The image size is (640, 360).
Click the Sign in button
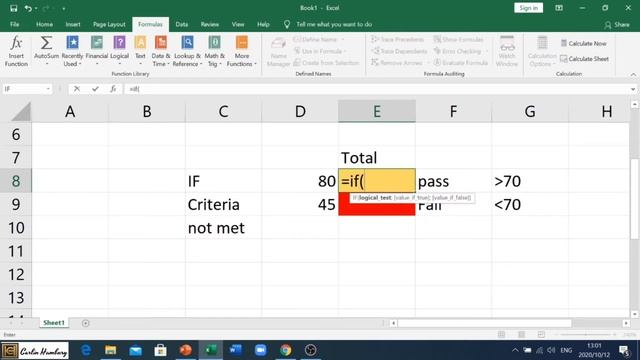[x=528, y=8]
